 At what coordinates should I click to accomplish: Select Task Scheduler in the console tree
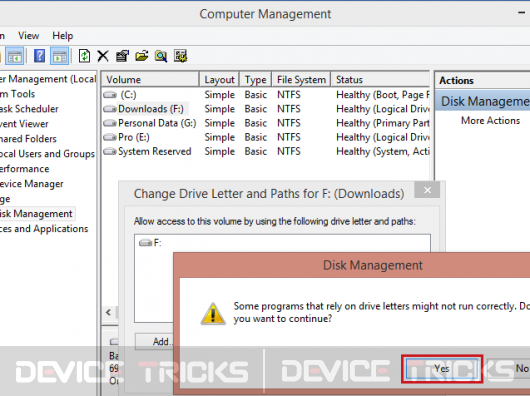pos(29,109)
